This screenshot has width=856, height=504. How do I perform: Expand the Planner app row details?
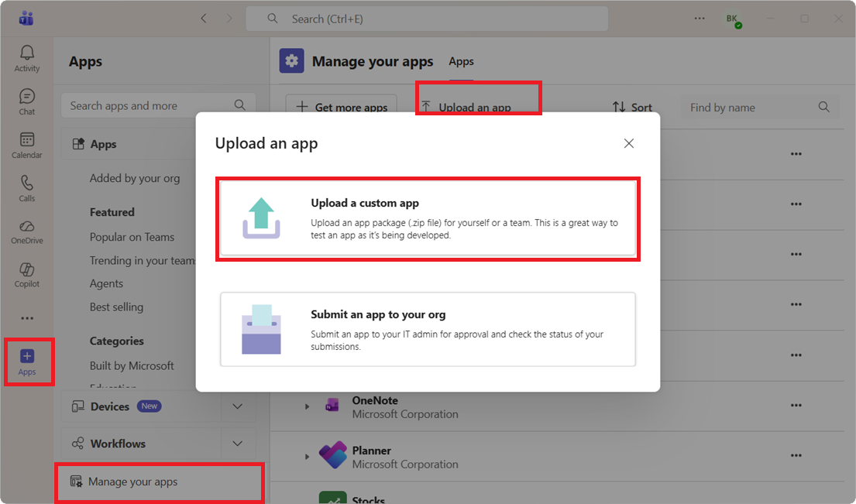tap(306, 455)
